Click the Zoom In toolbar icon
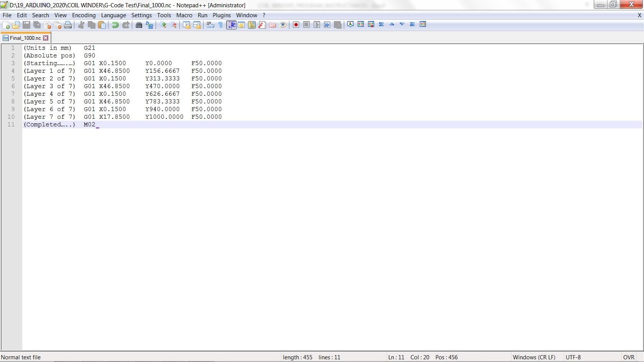Screen dimensions: 644x362 (163, 25)
